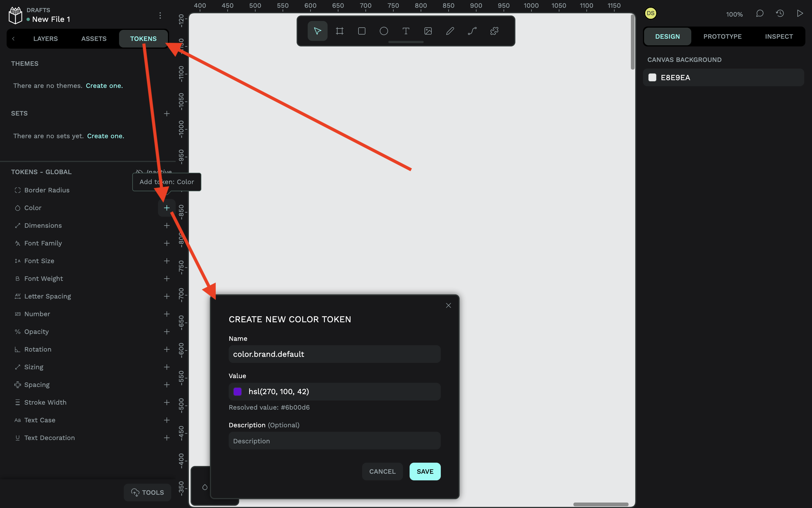
Task: Cancel the color token dialog
Action: [382, 471]
